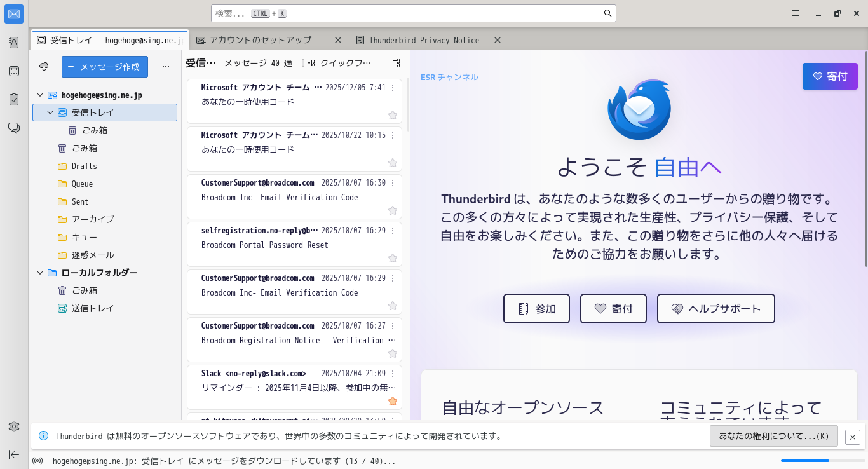The width and height of the screenshot is (868, 469).
Task: Click the online status icon in status bar
Action: [37, 461]
